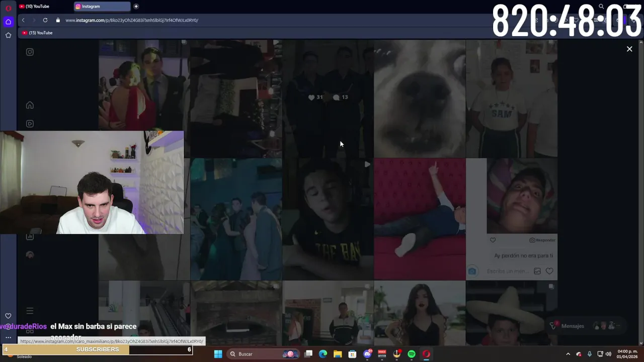
Task: Open Opera sidebar three-dots menu
Action: coord(8,338)
